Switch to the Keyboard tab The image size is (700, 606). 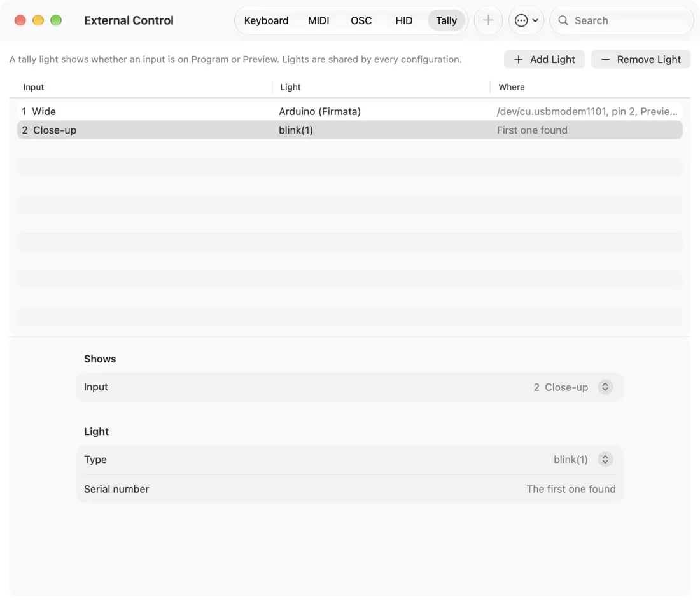266,20
